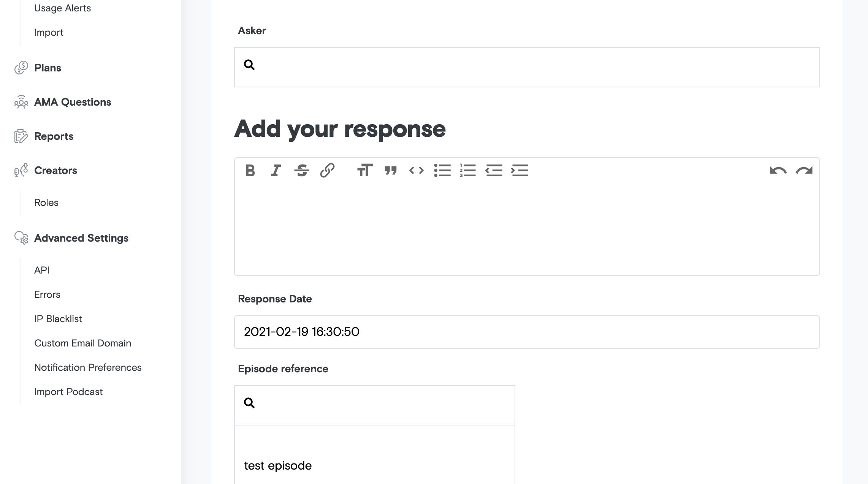Apply italic formatting
The image size is (868, 484).
pos(275,171)
